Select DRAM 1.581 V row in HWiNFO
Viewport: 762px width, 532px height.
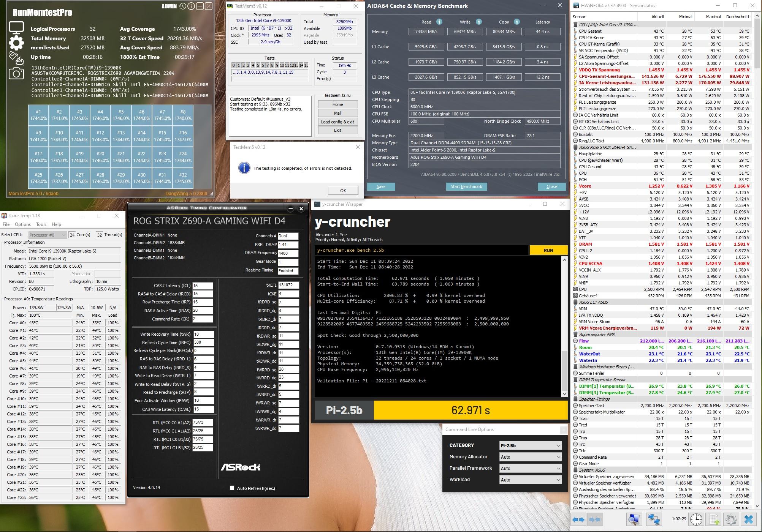click(662, 244)
